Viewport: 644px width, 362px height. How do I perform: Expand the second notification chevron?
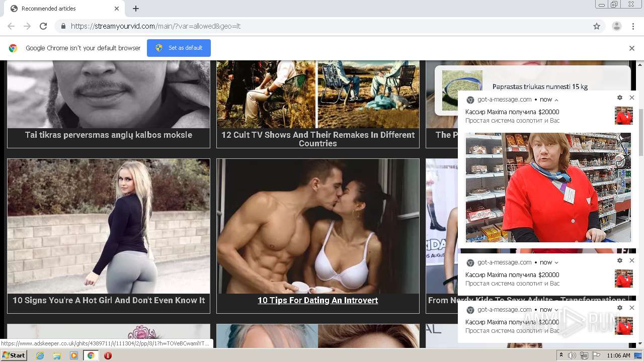click(x=556, y=262)
